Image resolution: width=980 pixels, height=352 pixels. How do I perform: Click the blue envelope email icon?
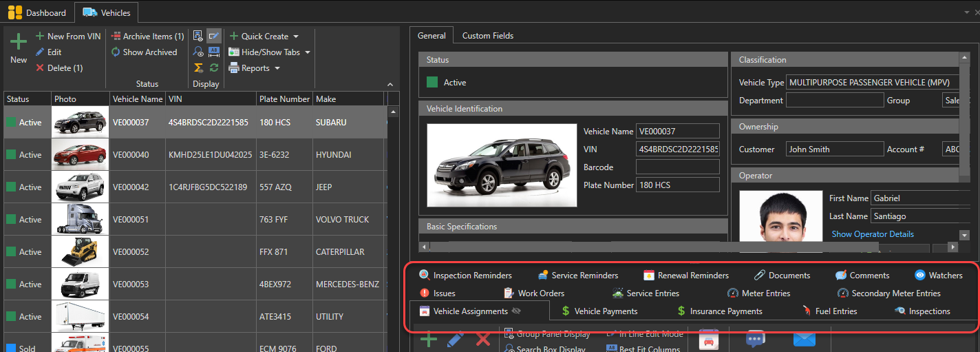coord(804,339)
